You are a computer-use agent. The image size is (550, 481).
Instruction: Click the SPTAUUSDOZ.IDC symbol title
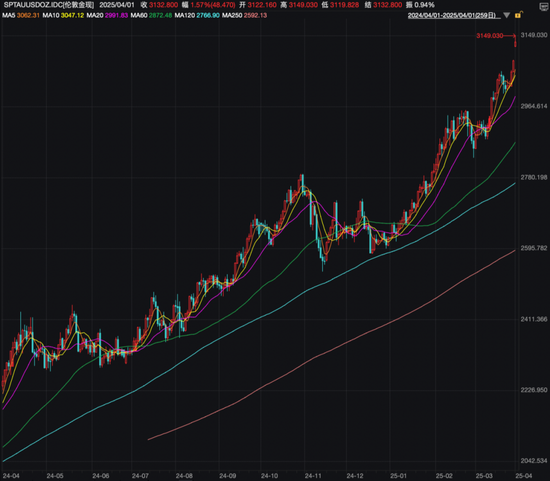[x=49, y=5]
